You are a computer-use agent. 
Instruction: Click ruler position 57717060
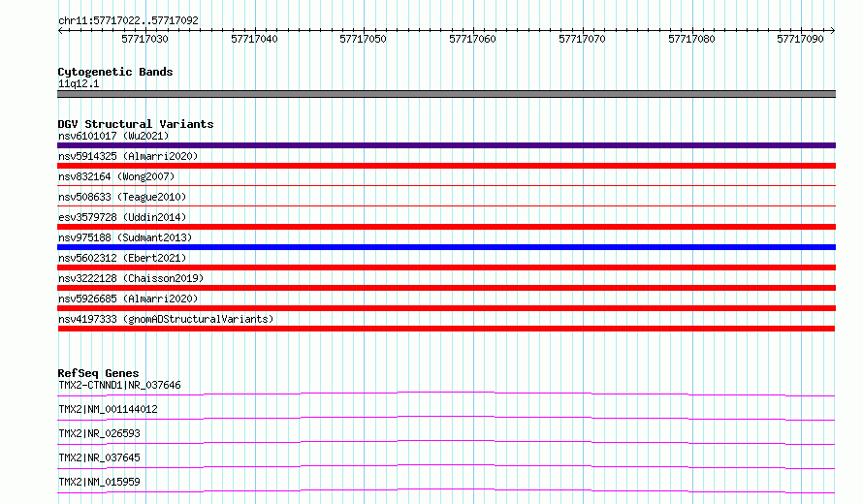click(473, 39)
